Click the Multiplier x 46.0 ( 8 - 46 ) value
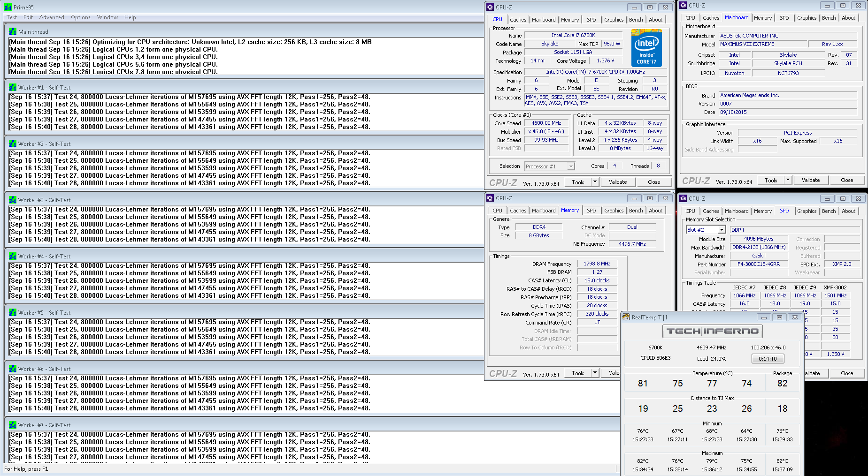The height and width of the screenshot is (476, 868). pos(546,131)
